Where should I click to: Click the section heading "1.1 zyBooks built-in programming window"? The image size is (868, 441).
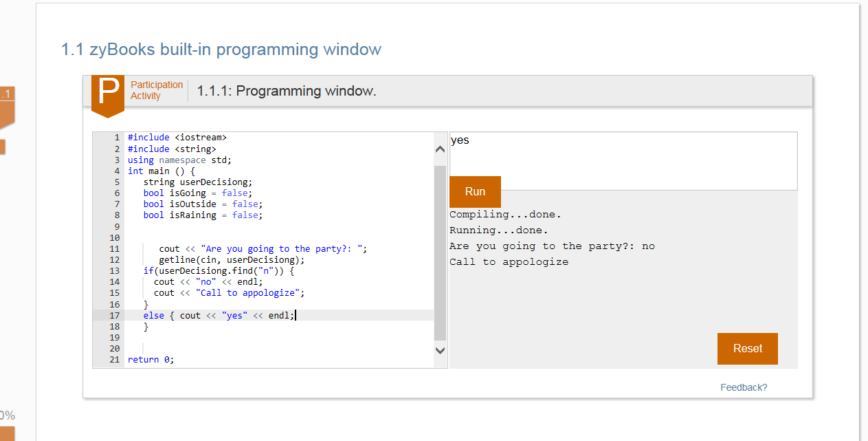pyautogui.click(x=221, y=50)
